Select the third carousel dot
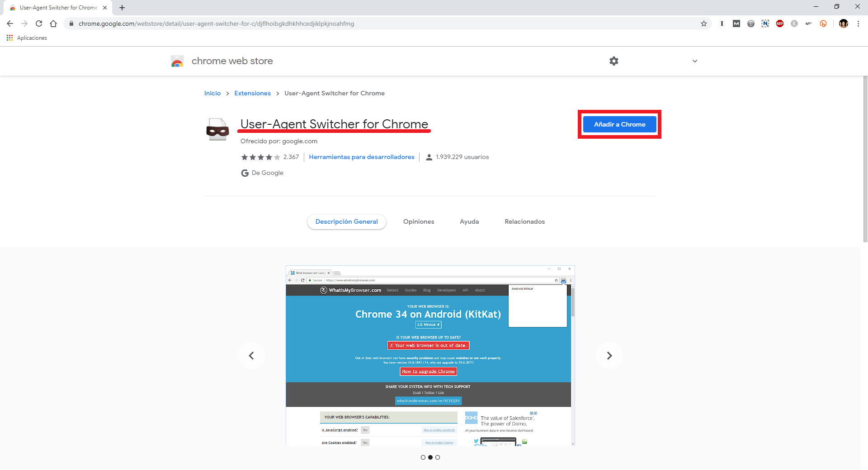The height and width of the screenshot is (470, 868). pyautogui.click(x=438, y=457)
